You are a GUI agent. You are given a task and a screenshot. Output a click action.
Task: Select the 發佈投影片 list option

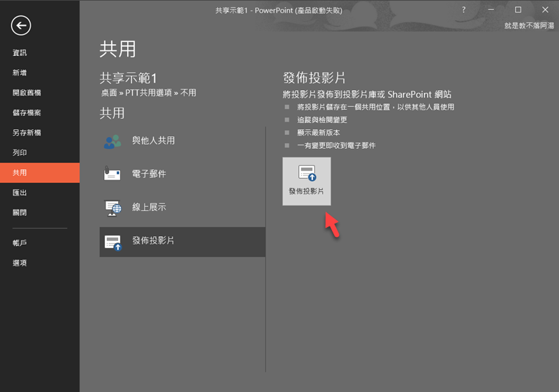[182, 242]
